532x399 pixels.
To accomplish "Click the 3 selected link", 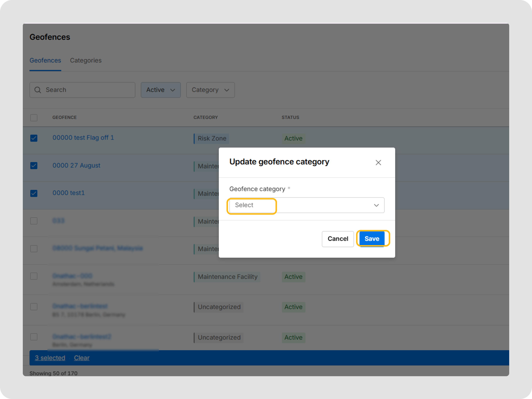I will (x=50, y=358).
